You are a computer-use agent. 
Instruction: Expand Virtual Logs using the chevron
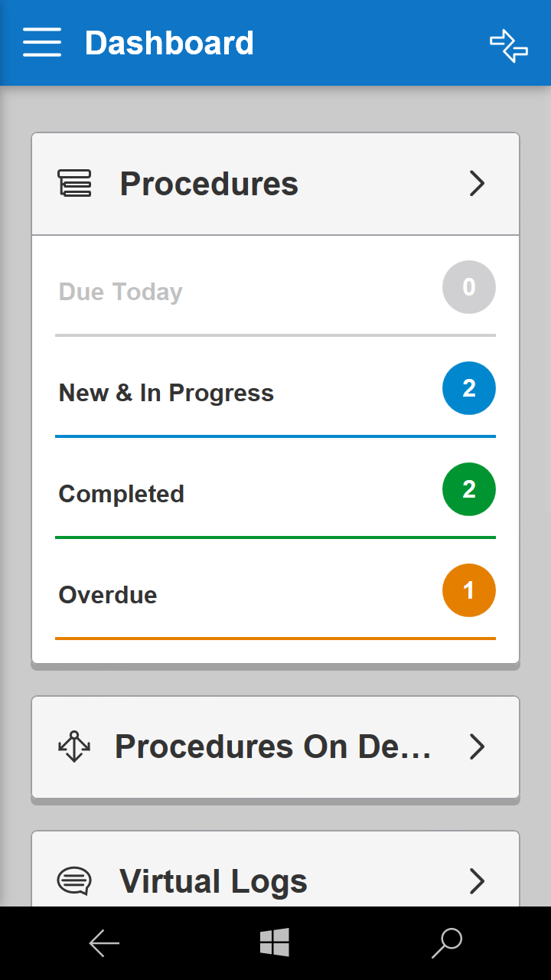[x=478, y=881]
